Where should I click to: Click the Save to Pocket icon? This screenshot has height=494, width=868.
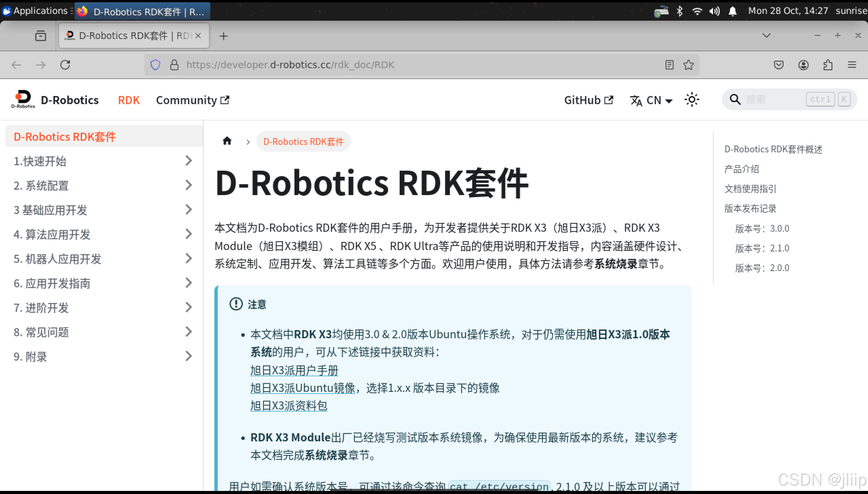coord(779,65)
